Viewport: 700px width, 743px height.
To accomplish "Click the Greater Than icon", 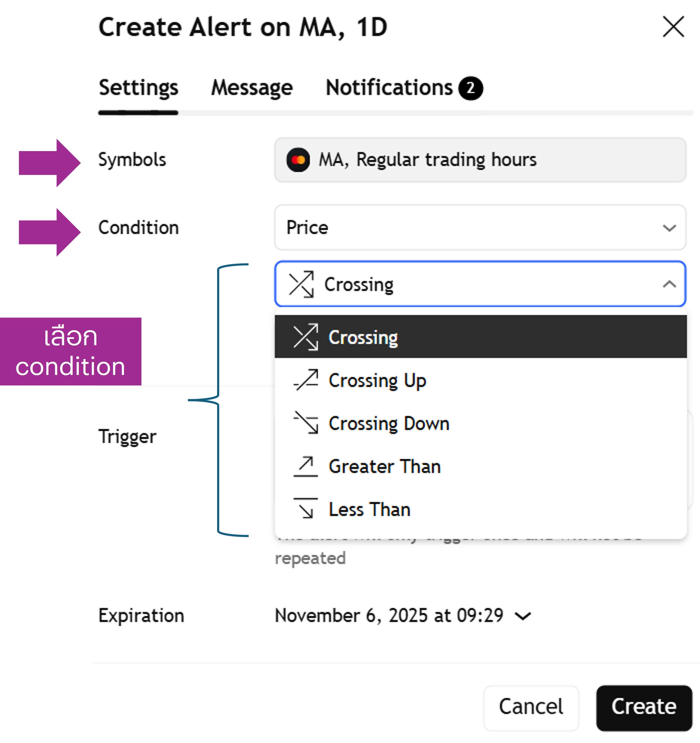I will click(x=305, y=466).
